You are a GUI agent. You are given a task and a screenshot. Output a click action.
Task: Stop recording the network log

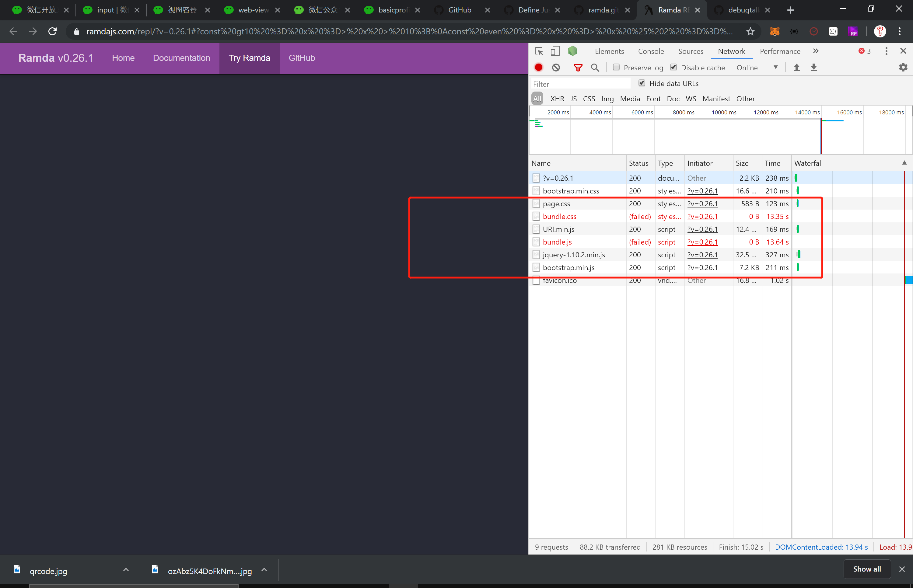[x=538, y=67]
